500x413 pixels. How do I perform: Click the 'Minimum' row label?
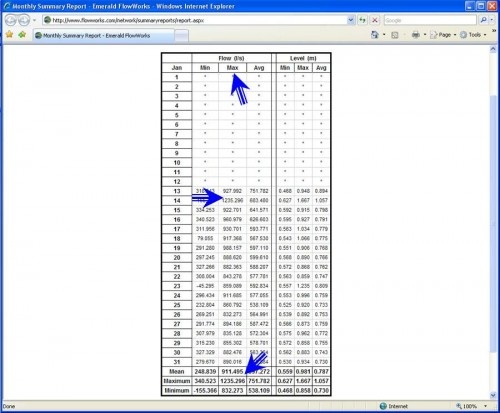point(177,390)
